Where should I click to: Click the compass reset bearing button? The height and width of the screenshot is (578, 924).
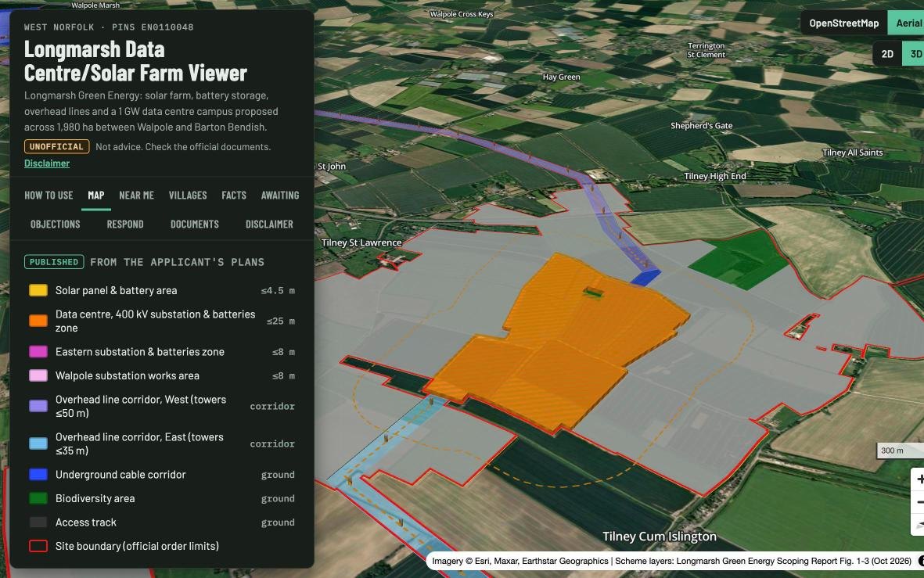pyautogui.click(x=919, y=524)
